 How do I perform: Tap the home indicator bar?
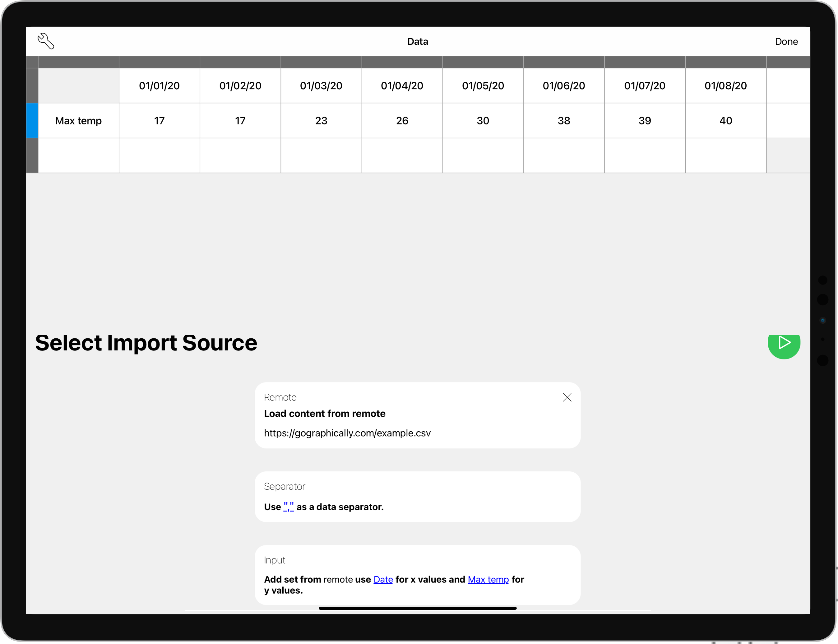[x=418, y=608]
